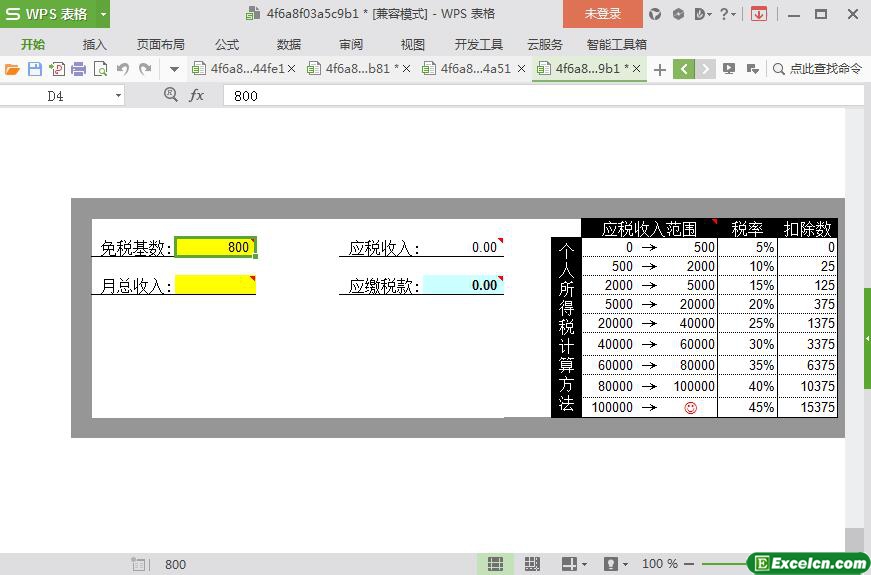Open the 页面布局 ribbon tab
This screenshot has height=575, width=871.
[x=161, y=44]
